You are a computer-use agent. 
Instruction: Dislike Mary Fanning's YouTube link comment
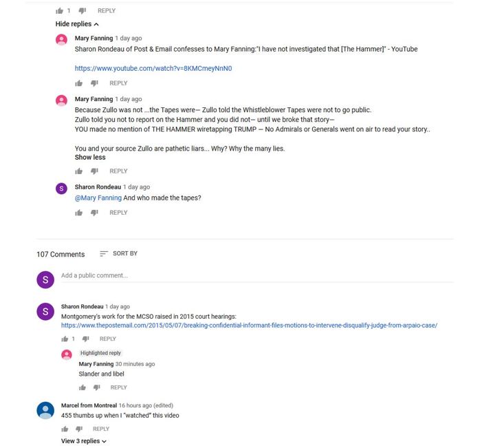click(95, 83)
